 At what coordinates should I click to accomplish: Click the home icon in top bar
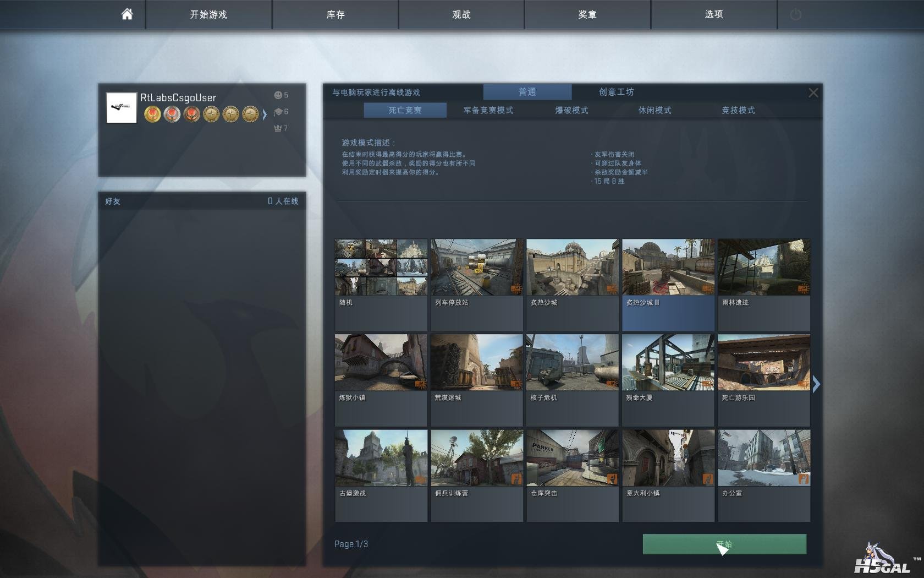(127, 14)
